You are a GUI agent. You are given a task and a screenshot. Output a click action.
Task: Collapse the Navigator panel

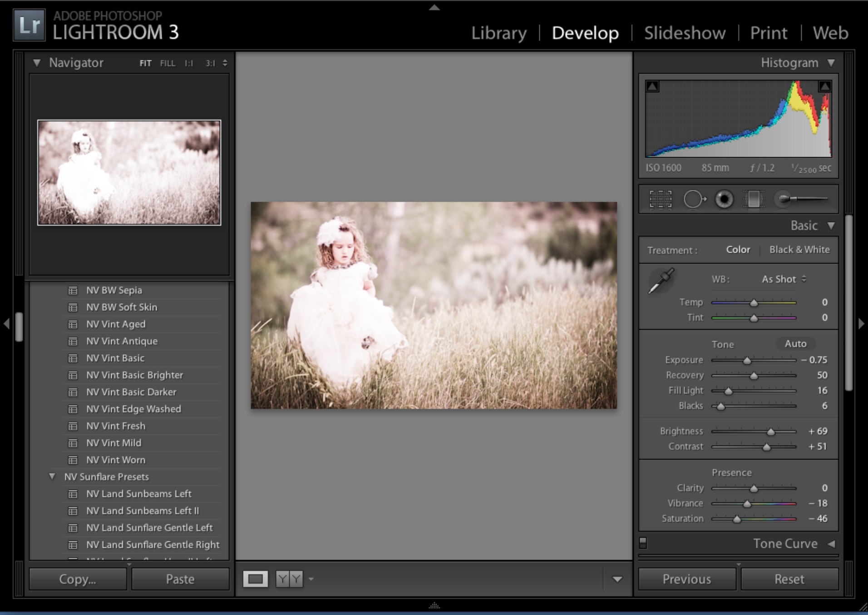37,63
